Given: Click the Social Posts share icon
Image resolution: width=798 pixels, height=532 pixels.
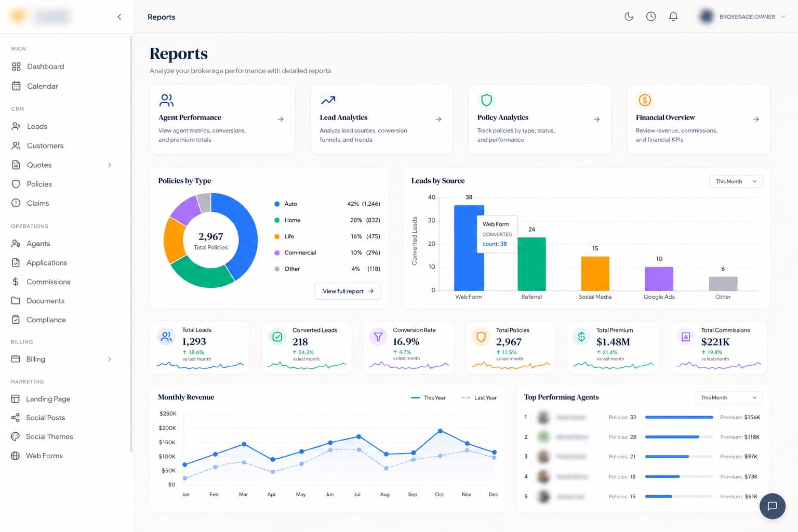Looking at the screenshot, I should point(16,418).
